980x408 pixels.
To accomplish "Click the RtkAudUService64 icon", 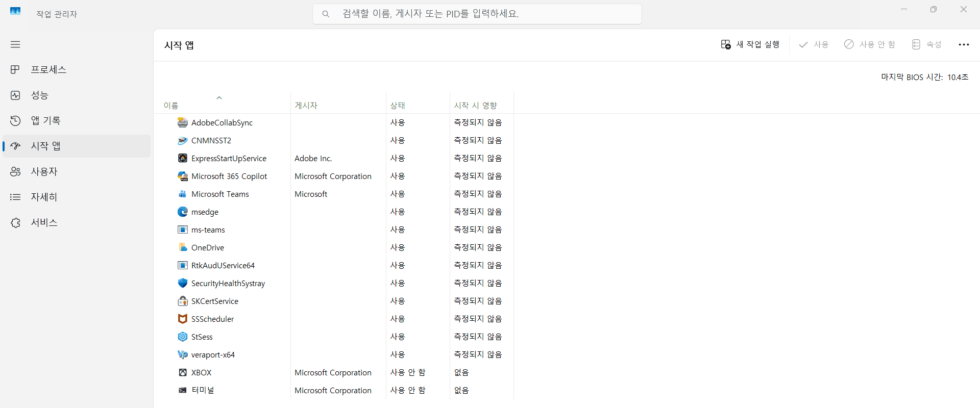I will click(183, 265).
